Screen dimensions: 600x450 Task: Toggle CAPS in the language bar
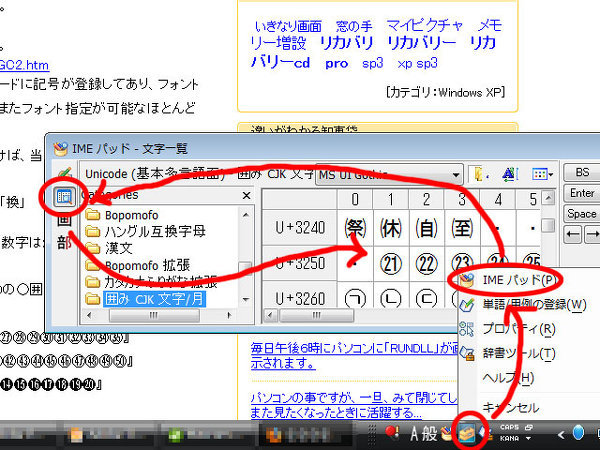[x=509, y=427]
